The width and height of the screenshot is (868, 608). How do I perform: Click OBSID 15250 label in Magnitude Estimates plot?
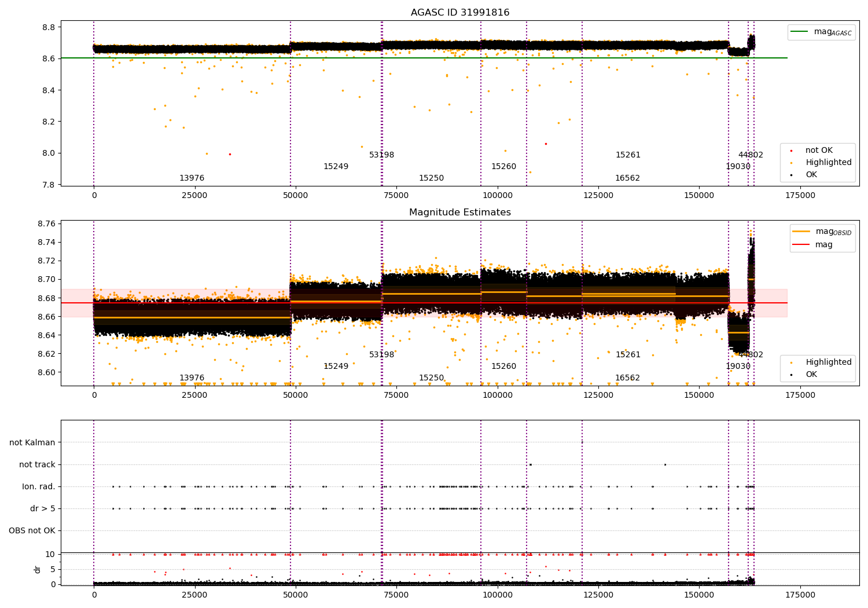pos(431,378)
